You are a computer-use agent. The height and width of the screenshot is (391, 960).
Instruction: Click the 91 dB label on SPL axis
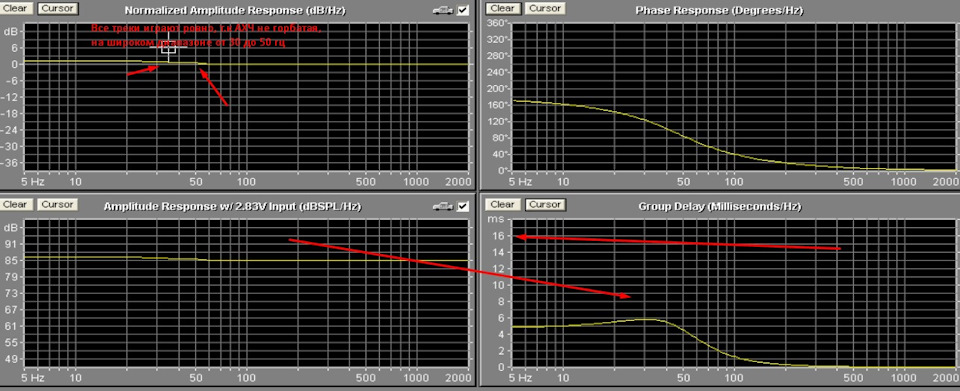click(10, 244)
